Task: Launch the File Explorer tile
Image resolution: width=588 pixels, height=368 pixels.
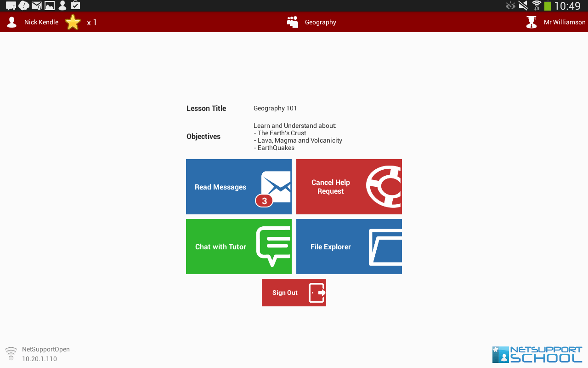Action: pos(331,247)
